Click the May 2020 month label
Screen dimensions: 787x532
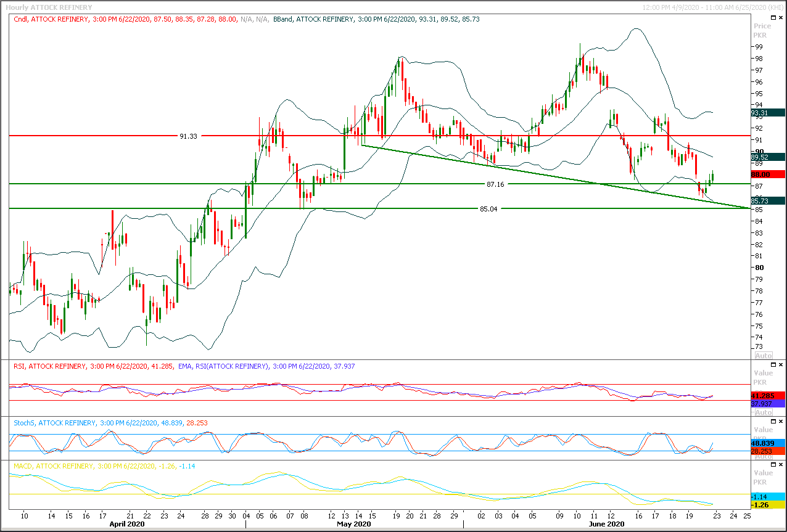coord(354,524)
